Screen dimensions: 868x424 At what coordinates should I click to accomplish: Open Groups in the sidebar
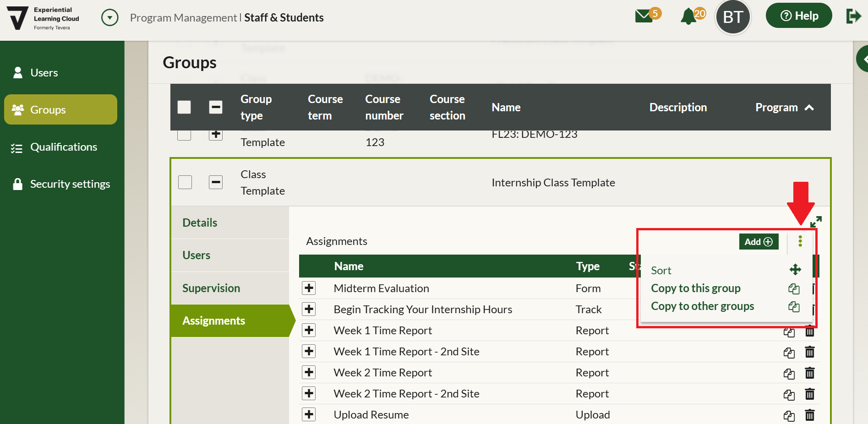pyautogui.click(x=60, y=109)
